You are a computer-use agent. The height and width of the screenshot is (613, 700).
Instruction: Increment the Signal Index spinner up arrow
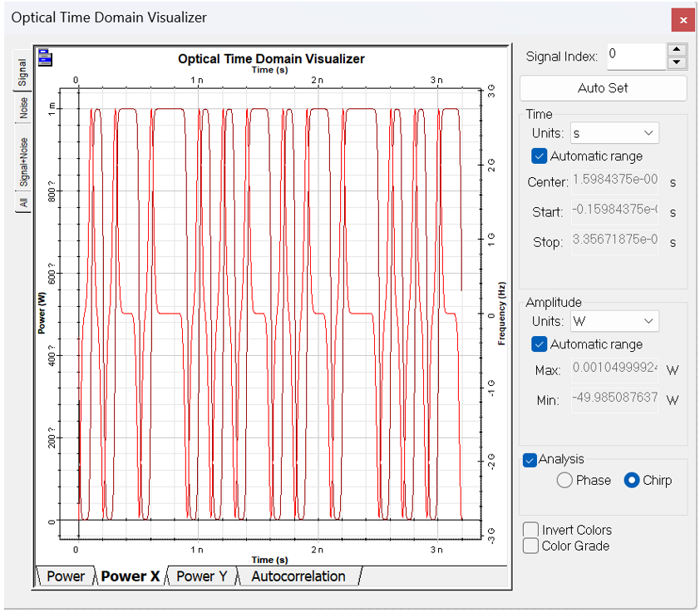pos(678,50)
